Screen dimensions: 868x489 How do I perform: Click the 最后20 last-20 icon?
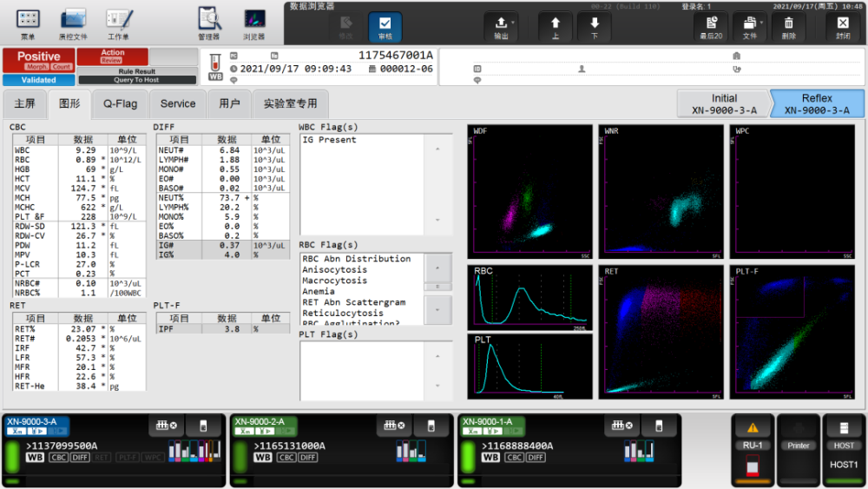click(712, 27)
